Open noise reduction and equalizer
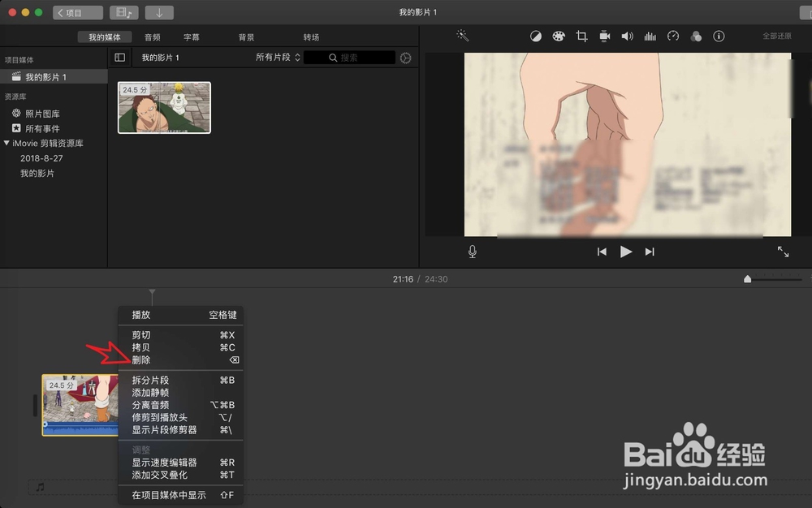This screenshot has width=812, height=508. pyautogui.click(x=650, y=37)
